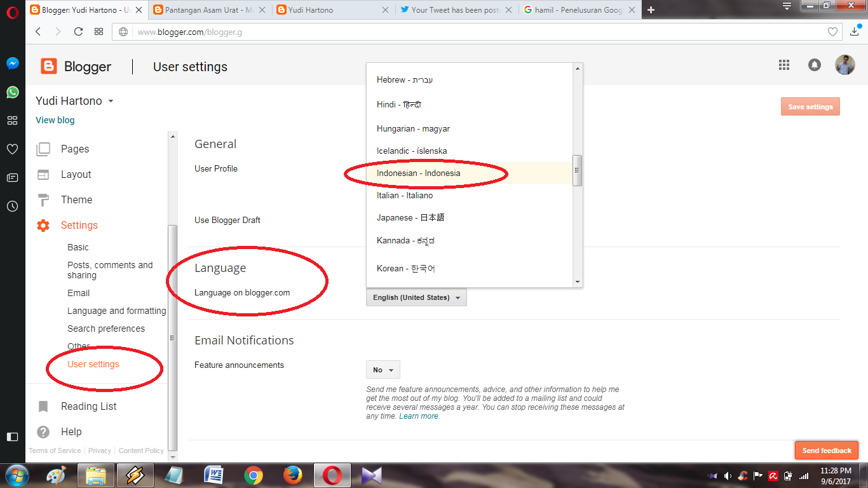The image size is (868, 488).
Task: Open the Basic settings subsection
Action: click(x=78, y=247)
